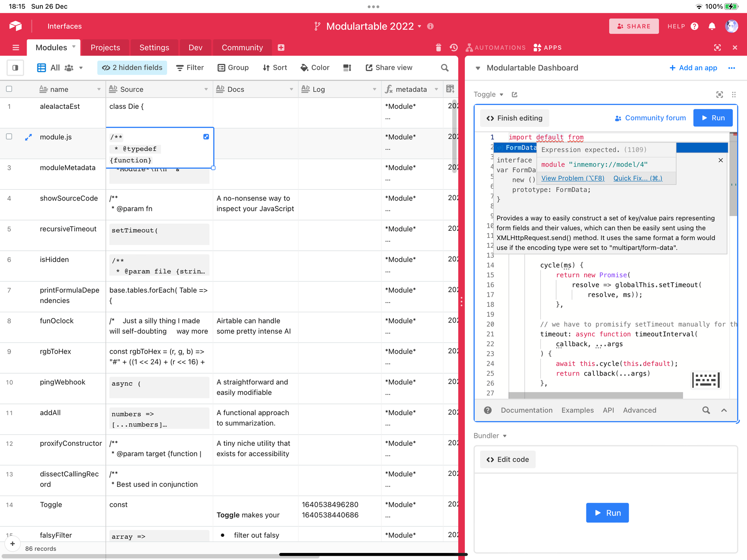
Task: Click the row height icon in toolbar
Action: pos(347,68)
